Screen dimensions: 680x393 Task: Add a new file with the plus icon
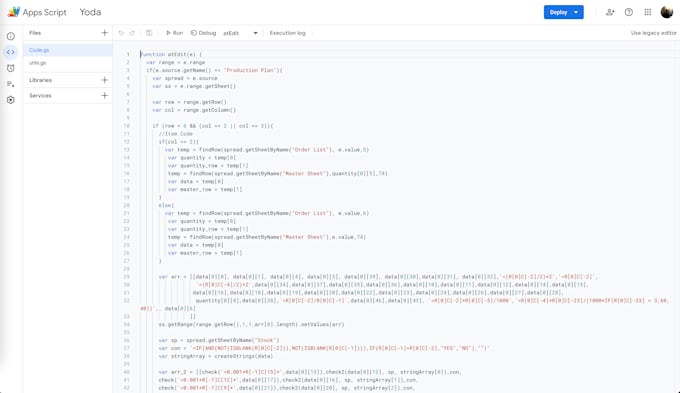point(105,33)
